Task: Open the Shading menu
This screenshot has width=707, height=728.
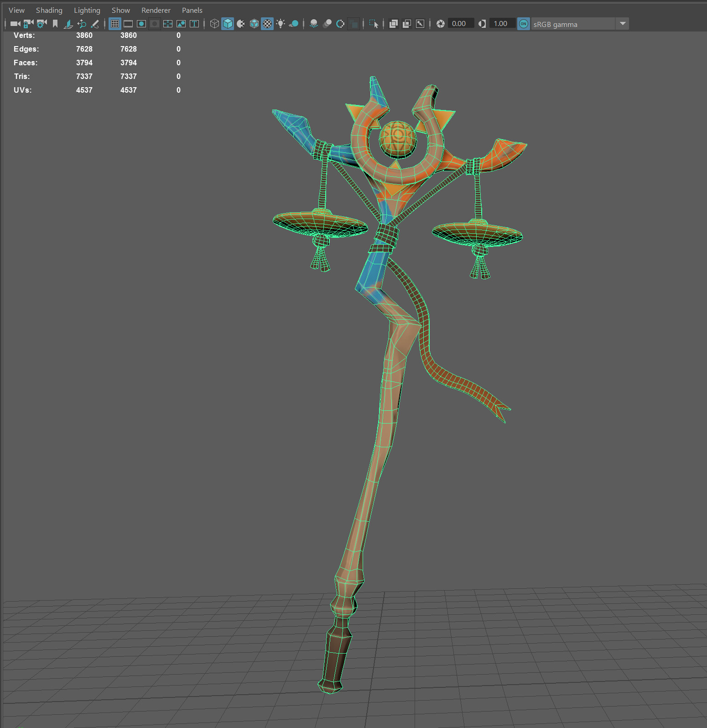Action: pyautogui.click(x=49, y=10)
